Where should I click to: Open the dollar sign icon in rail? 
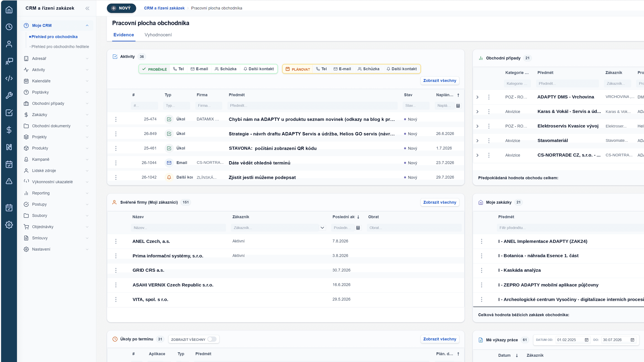9,130
